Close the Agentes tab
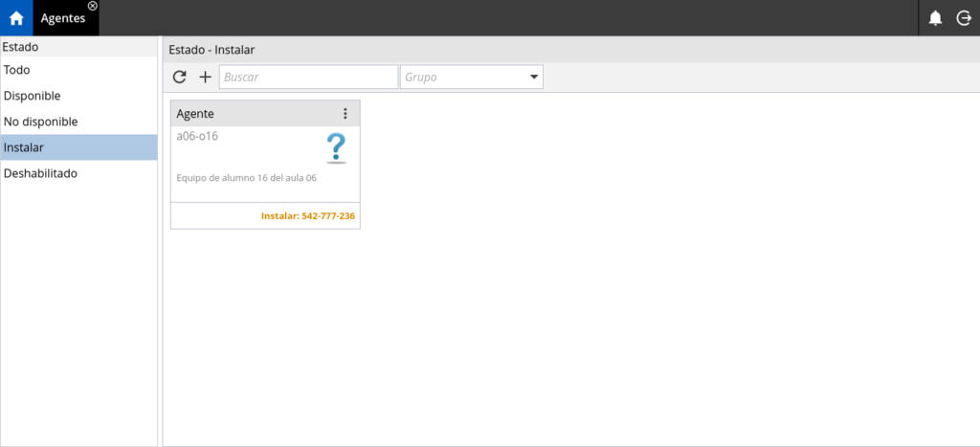Screen dimensions: 980x447 pos(93,6)
